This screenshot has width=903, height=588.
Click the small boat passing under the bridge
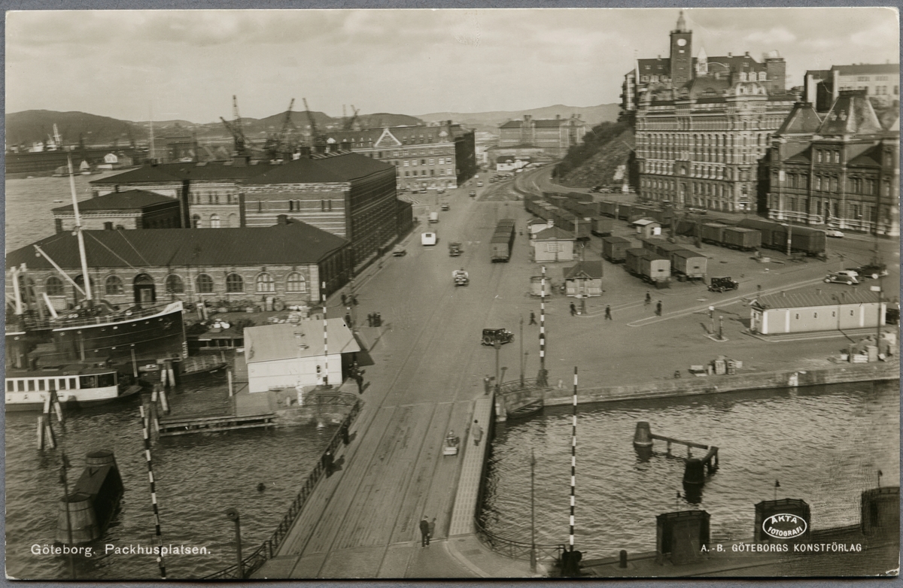tap(451, 444)
